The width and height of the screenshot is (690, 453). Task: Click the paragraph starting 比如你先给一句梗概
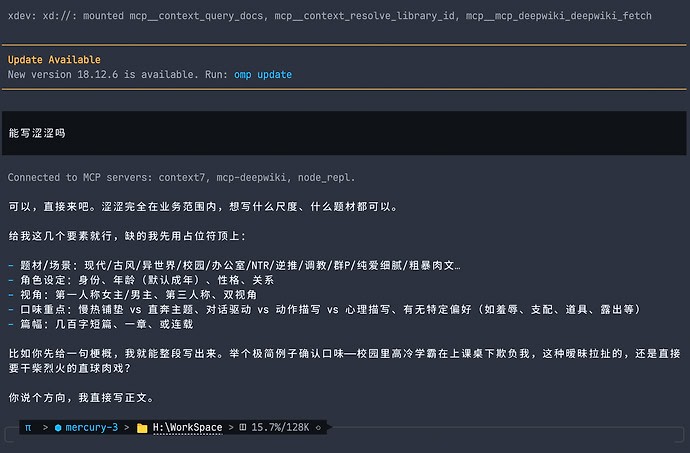(x=345, y=361)
